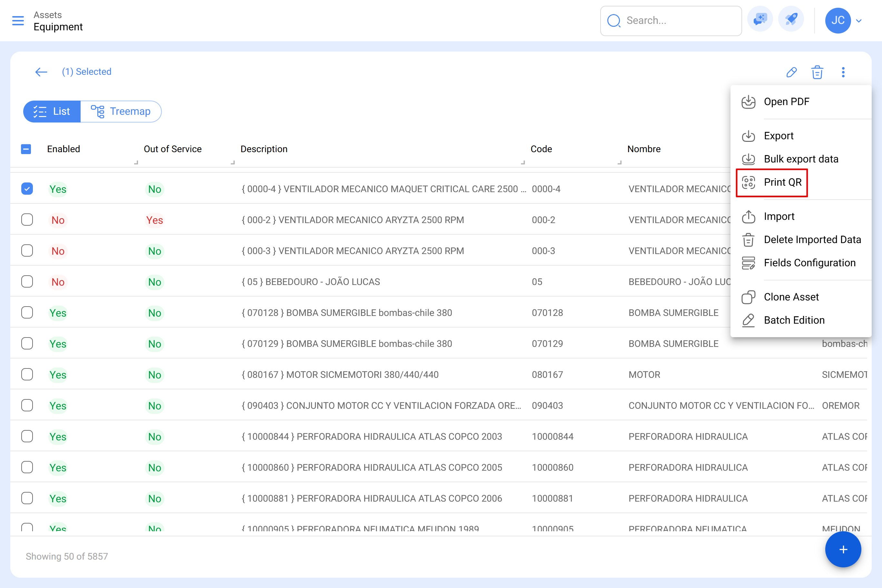Click the Bulk export data icon

748,159
